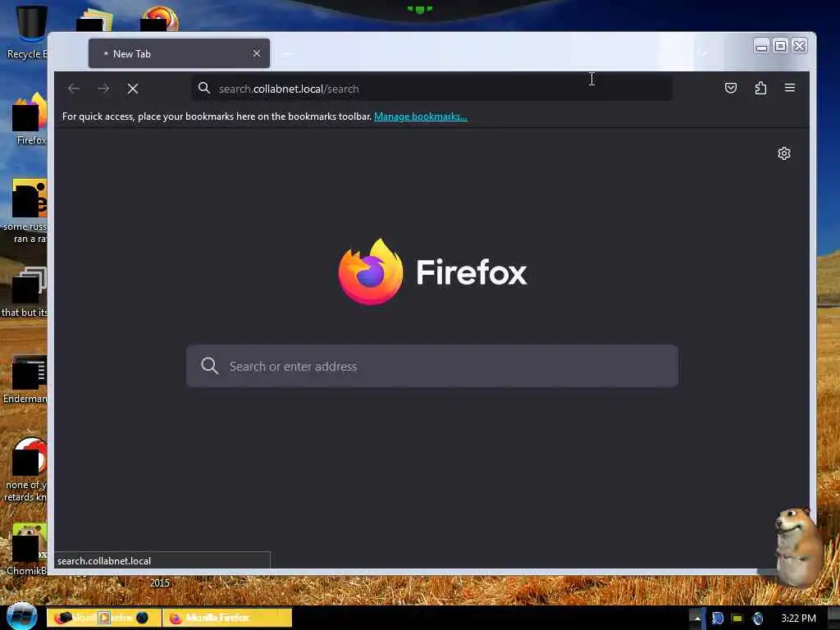Select the 'some russ' desktop icon
Image resolution: width=840 pixels, height=630 pixels.
pyautogui.click(x=27, y=211)
